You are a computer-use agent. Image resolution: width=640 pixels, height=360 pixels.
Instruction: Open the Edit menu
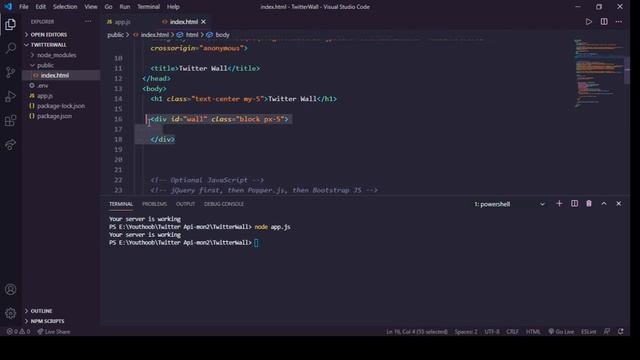pos(40,7)
